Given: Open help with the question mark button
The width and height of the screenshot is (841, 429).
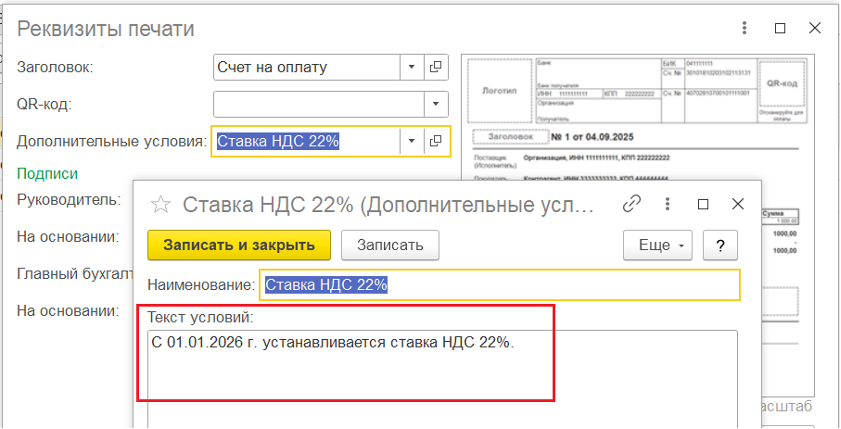Looking at the screenshot, I should 720,245.
